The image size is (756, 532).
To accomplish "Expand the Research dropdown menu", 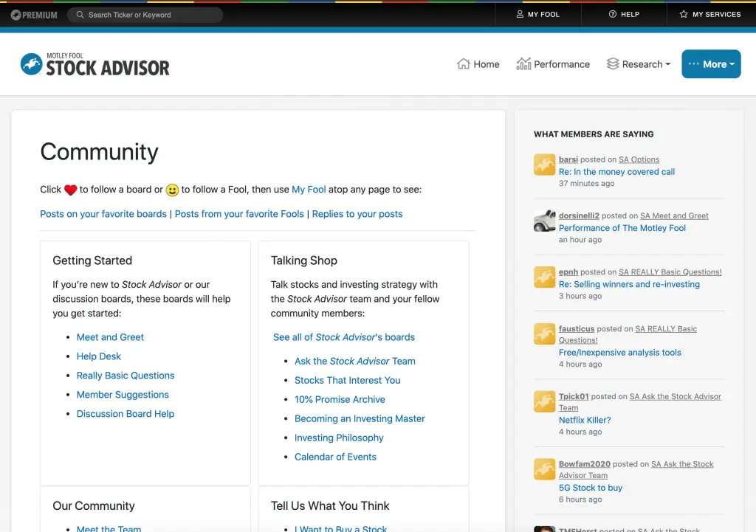I will (639, 64).
